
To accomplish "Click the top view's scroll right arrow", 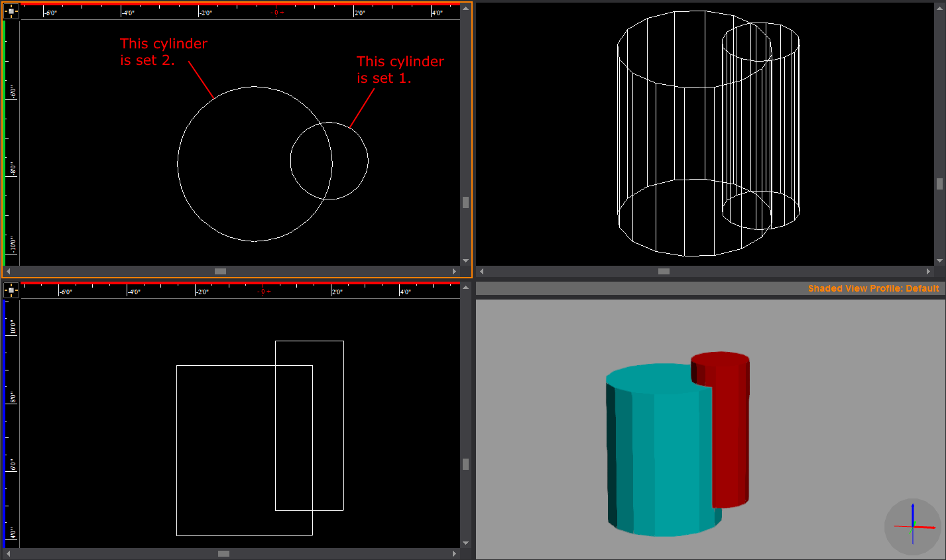I will pyautogui.click(x=454, y=271).
